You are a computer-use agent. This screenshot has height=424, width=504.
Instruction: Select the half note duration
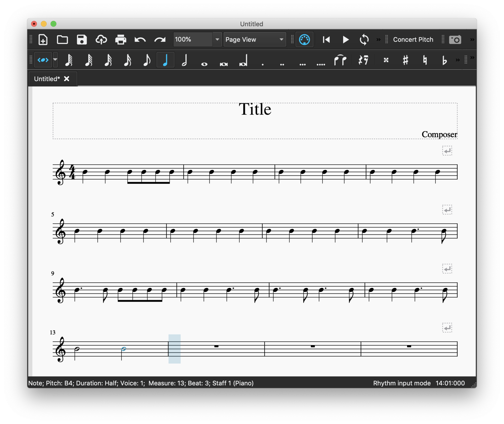(x=185, y=60)
